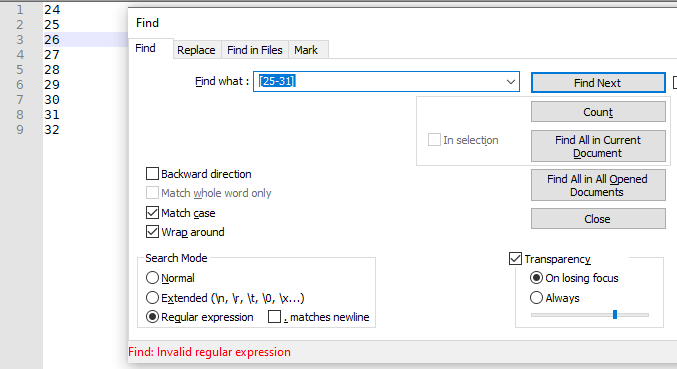The height and width of the screenshot is (369, 677).
Task: Click the Count button
Action: (x=598, y=112)
